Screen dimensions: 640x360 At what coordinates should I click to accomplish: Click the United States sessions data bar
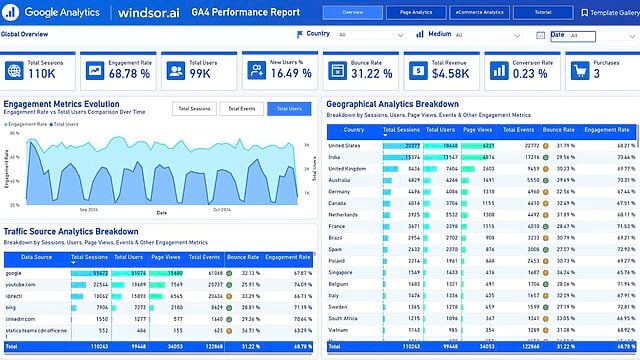pyautogui.click(x=401, y=146)
